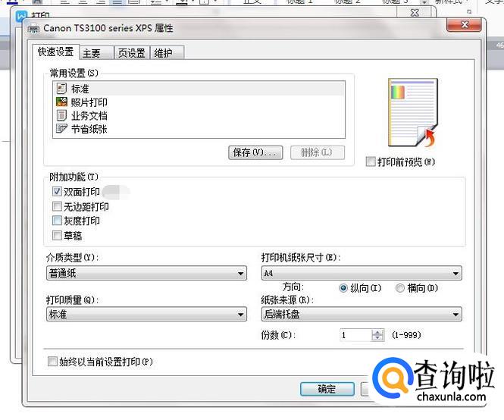The height and width of the screenshot is (420, 504).
Task: Enable 草稿 checkbox
Action: [57, 236]
